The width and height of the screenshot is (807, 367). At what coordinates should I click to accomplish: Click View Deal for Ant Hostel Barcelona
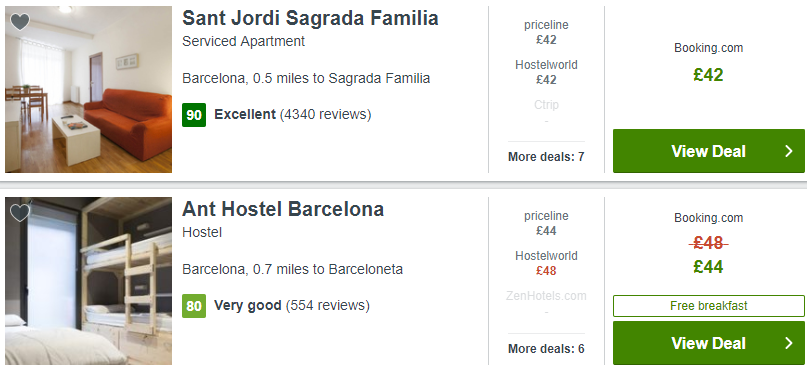(708, 343)
